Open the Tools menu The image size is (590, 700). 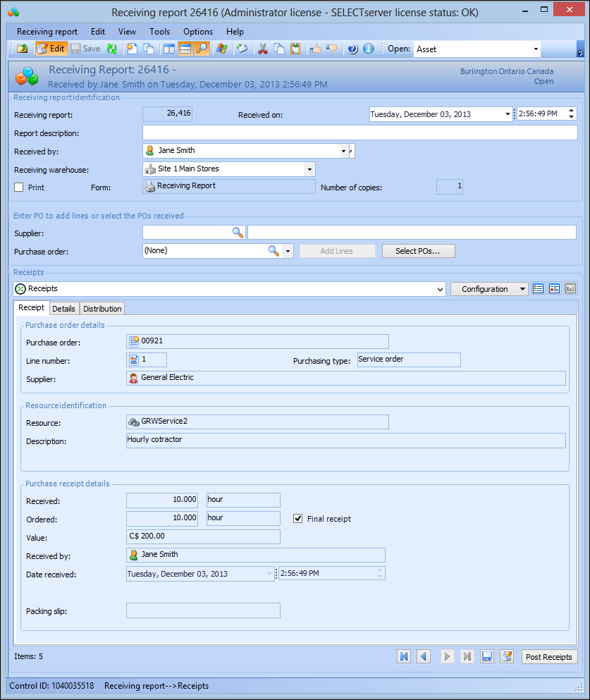click(159, 32)
